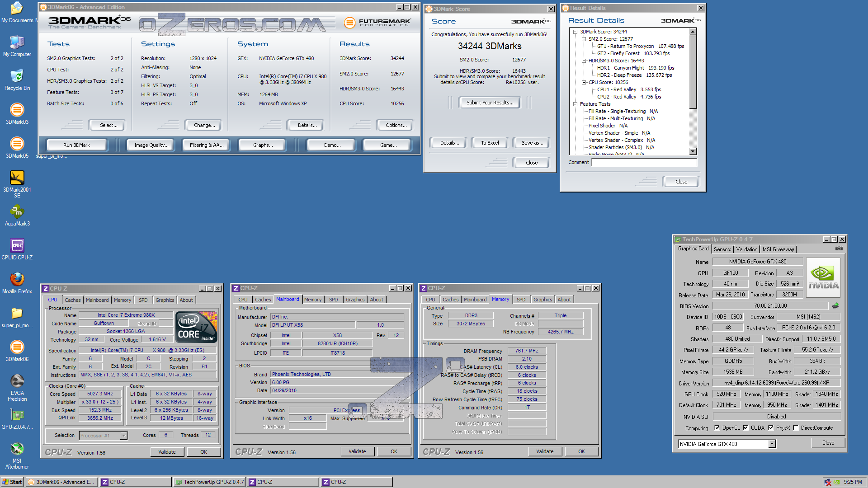This screenshot has height=488, width=868.
Task: Open the Processor #1 selection dropdown
Action: (123, 436)
